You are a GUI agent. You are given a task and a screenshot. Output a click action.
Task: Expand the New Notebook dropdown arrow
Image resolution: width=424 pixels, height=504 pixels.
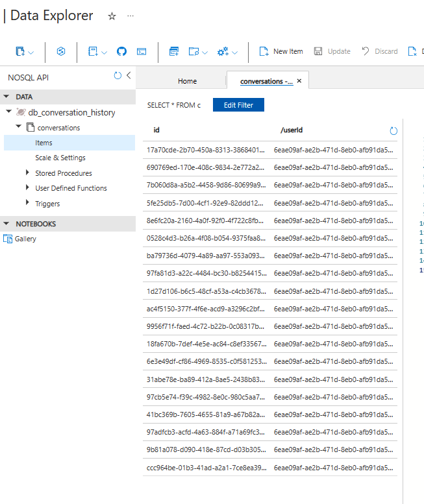tap(105, 53)
